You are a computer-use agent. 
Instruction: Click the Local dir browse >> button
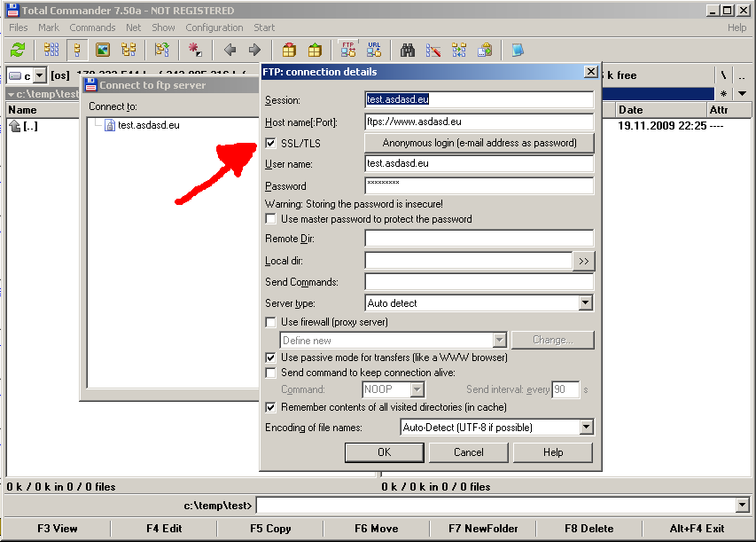(583, 261)
